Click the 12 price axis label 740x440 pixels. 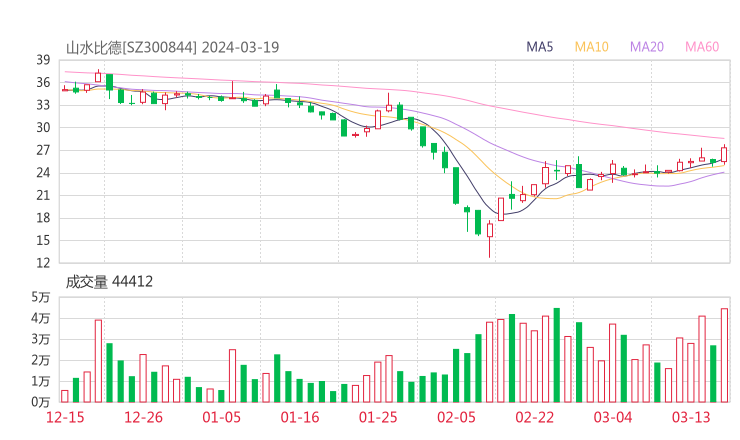43,263
